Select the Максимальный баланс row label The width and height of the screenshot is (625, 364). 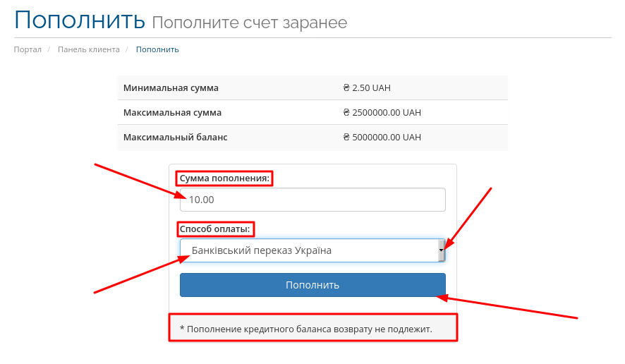175,138
